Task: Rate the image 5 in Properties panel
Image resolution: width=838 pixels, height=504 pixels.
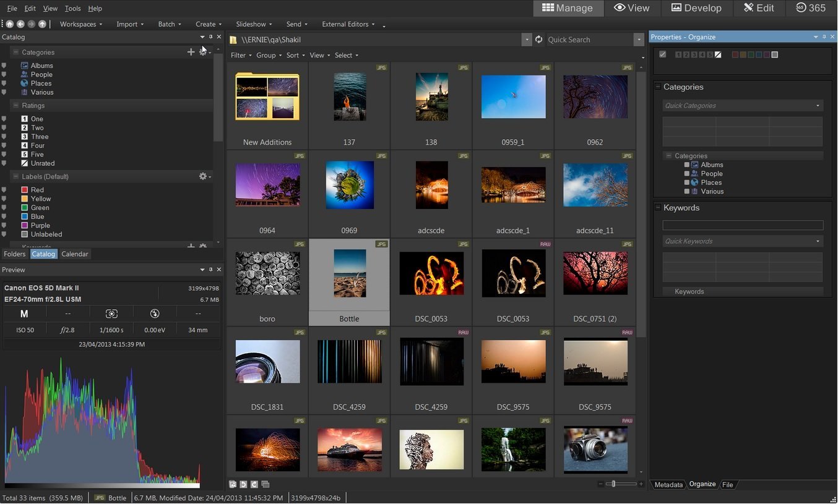Action: tap(711, 54)
